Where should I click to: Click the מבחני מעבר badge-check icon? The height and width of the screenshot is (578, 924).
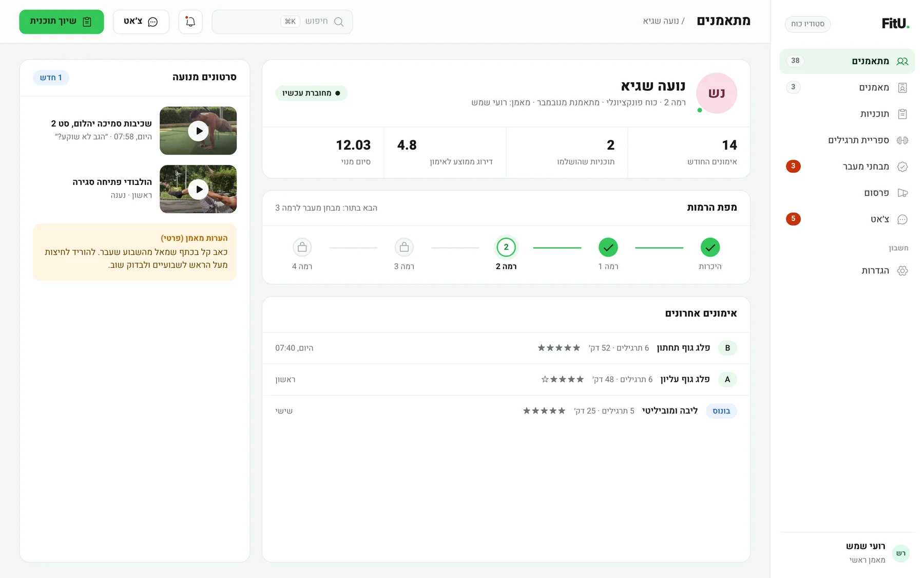pos(902,166)
